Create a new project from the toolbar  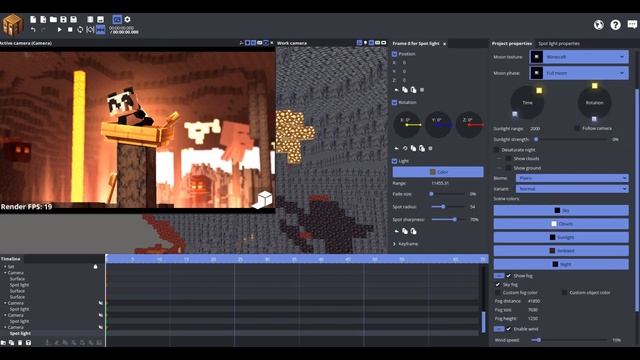pos(33,19)
